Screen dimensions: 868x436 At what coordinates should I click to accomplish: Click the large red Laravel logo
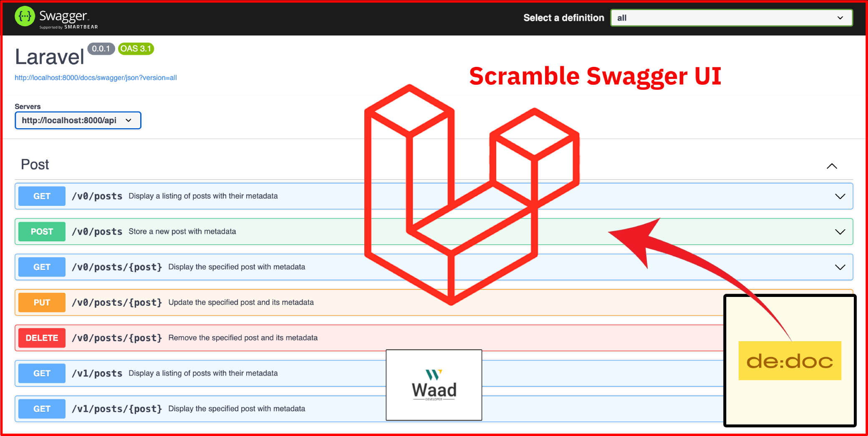[x=472, y=195]
